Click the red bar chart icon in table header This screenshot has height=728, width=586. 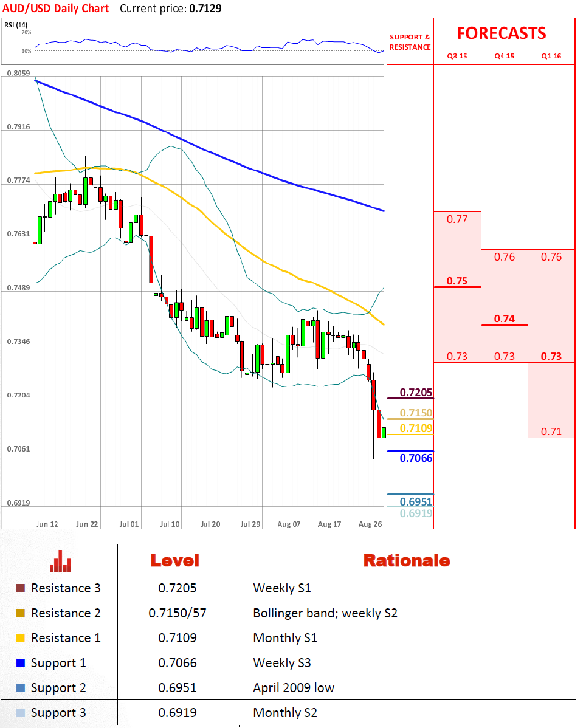(60, 561)
